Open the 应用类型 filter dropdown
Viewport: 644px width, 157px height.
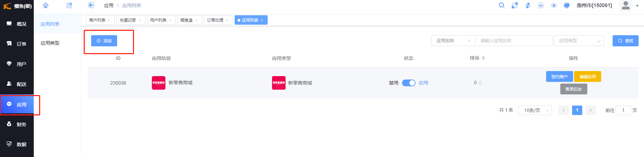pyautogui.click(x=579, y=41)
